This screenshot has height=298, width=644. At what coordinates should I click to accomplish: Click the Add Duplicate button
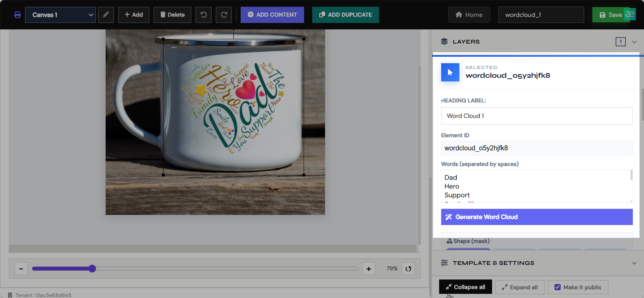[346, 15]
